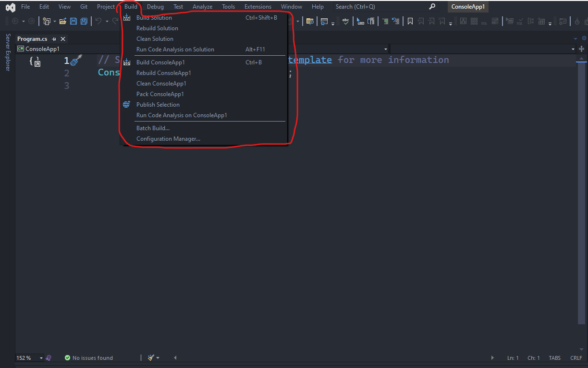Open the Tools menu
Image resolution: width=588 pixels, height=368 pixels.
pos(228,7)
